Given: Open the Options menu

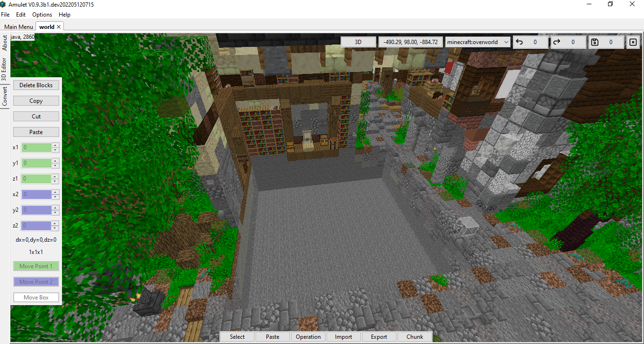Looking at the screenshot, I should pos(42,14).
